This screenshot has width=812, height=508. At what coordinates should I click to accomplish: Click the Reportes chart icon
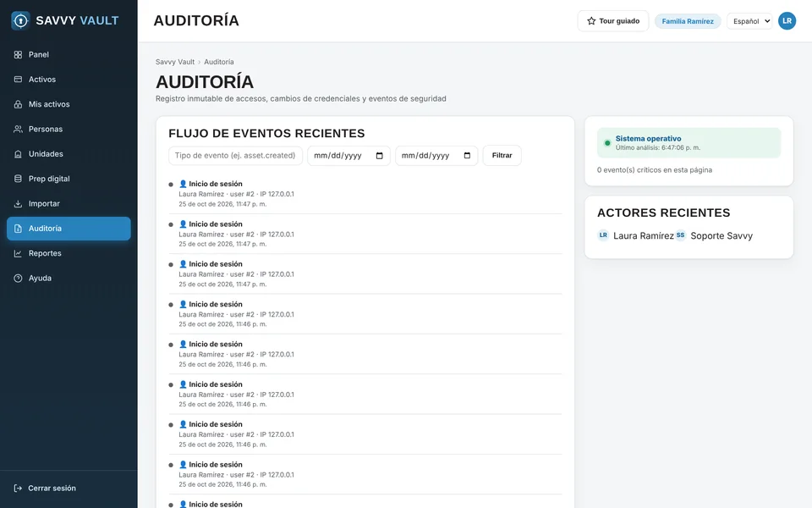pyautogui.click(x=18, y=253)
